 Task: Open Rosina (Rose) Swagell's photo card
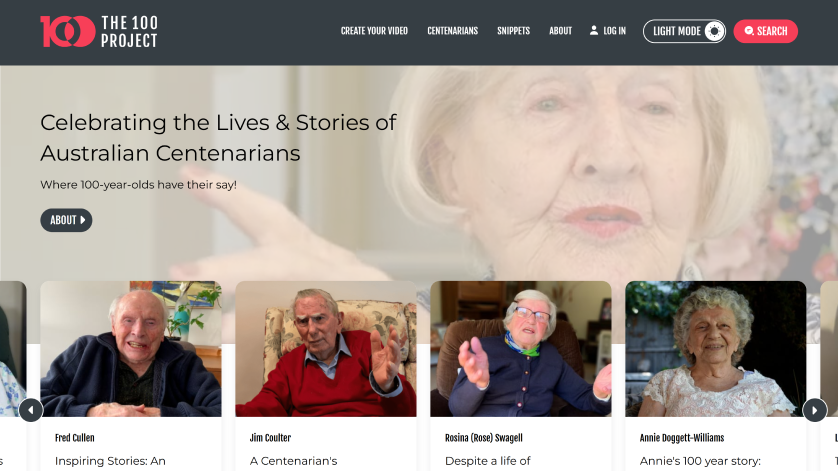coord(521,349)
